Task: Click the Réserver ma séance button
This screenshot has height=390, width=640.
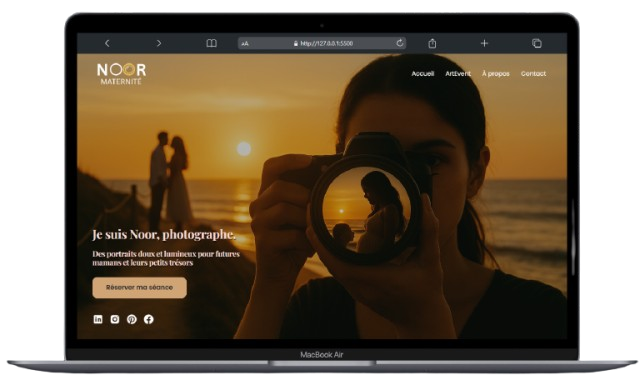Action: [x=140, y=288]
